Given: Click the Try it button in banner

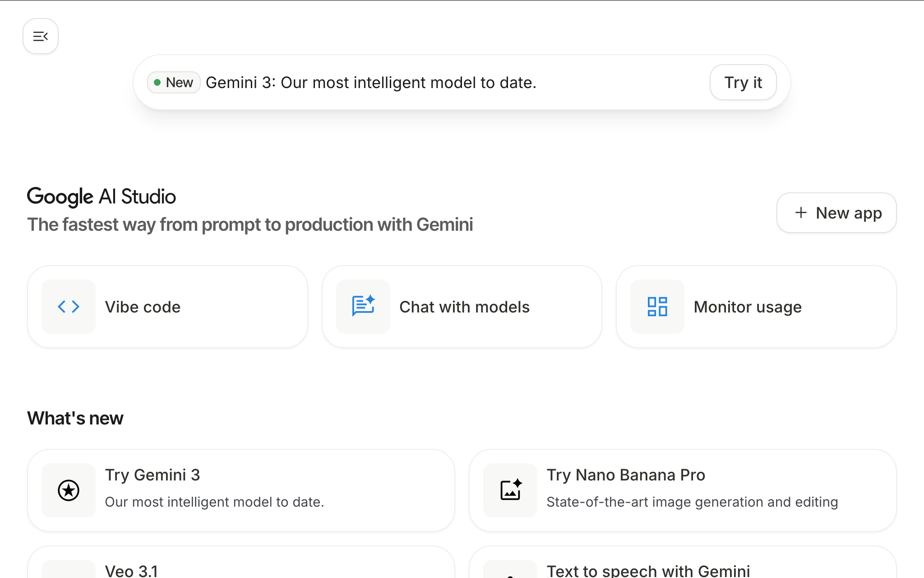Looking at the screenshot, I should (x=743, y=83).
